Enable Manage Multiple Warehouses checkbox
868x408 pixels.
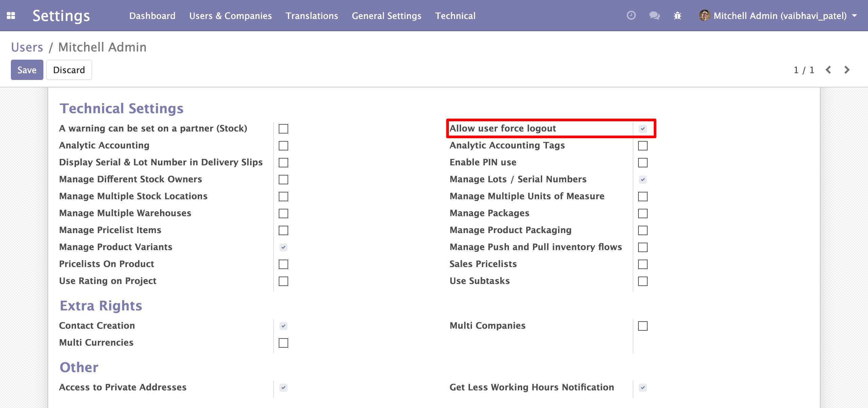pyautogui.click(x=283, y=213)
